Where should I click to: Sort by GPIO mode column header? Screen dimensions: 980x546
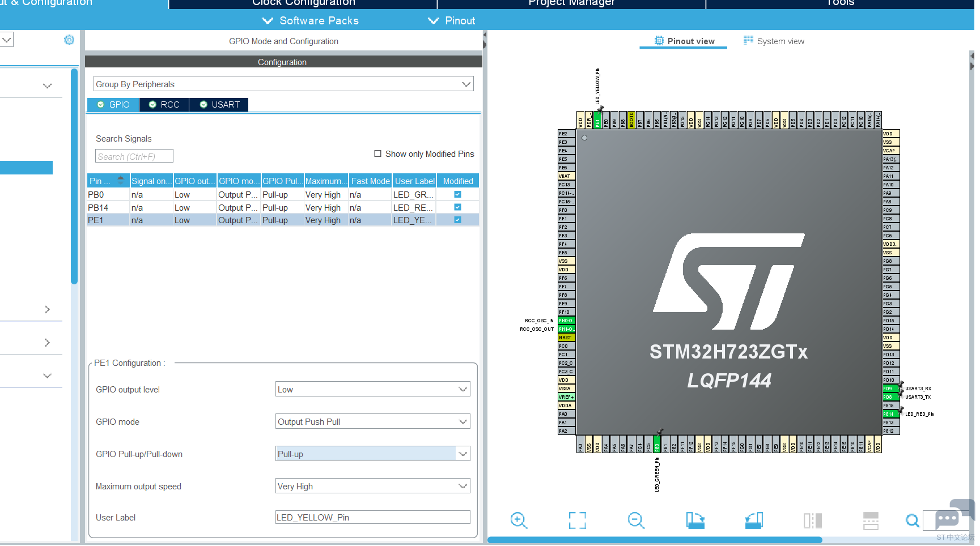click(x=239, y=181)
